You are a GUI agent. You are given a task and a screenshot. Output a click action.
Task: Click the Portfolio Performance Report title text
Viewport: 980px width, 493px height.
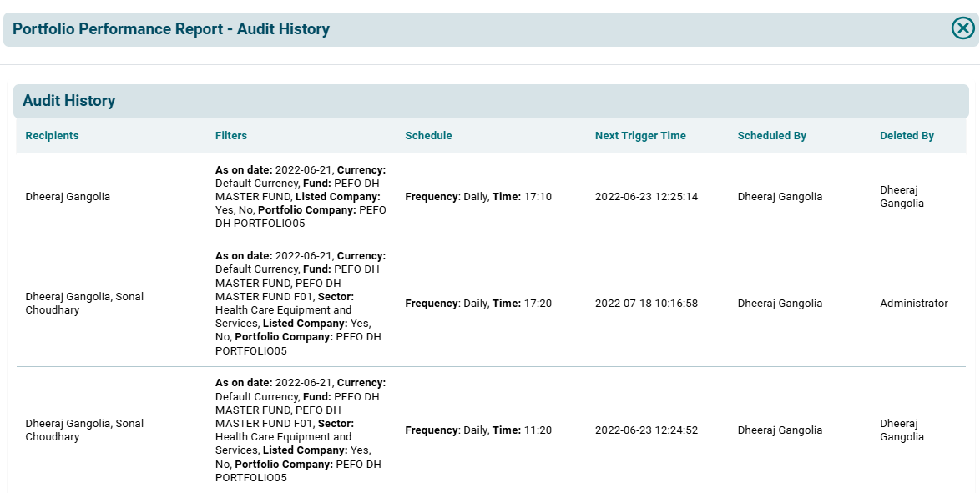[171, 29]
